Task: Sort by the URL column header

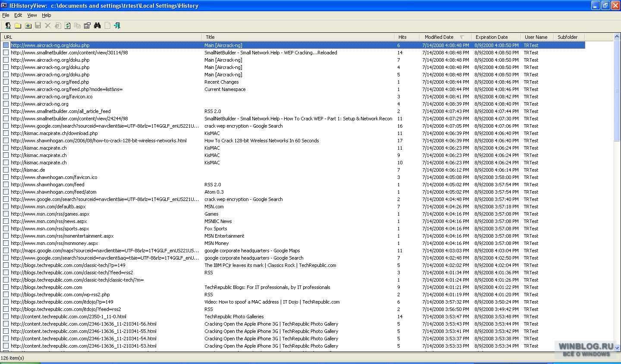Action: 101,37
